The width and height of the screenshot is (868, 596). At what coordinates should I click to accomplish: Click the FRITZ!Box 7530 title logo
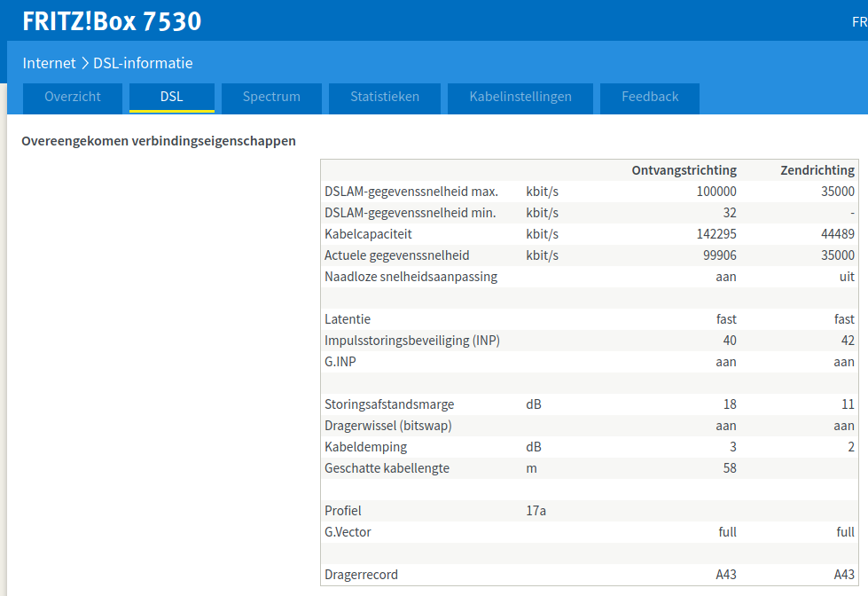click(112, 20)
